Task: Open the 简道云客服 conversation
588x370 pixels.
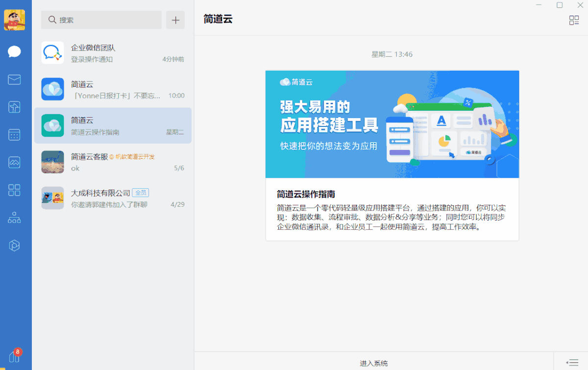Action: click(113, 162)
